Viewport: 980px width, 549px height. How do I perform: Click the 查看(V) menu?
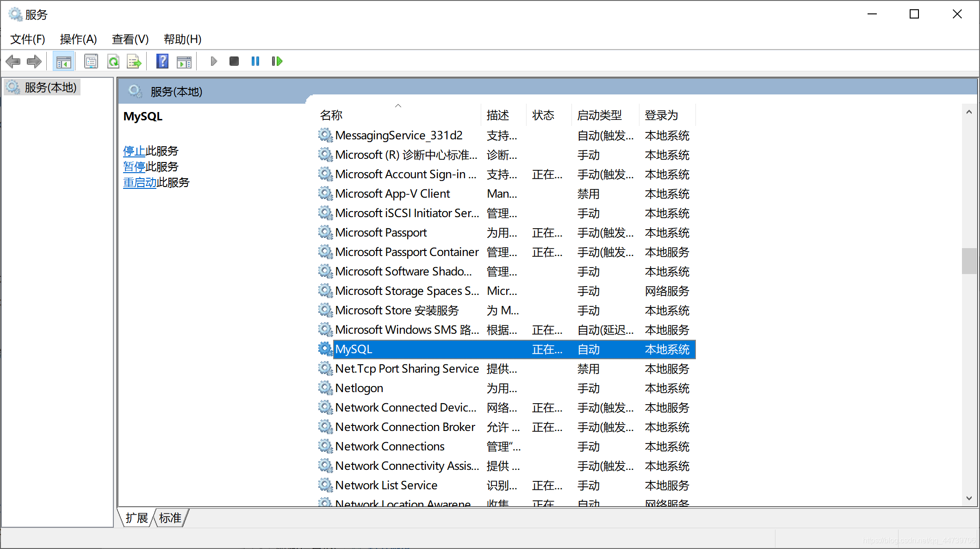pyautogui.click(x=129, y=38)
